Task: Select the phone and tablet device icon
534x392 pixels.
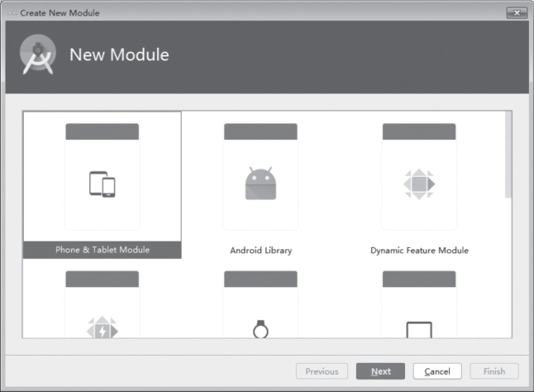Action: 102,184
